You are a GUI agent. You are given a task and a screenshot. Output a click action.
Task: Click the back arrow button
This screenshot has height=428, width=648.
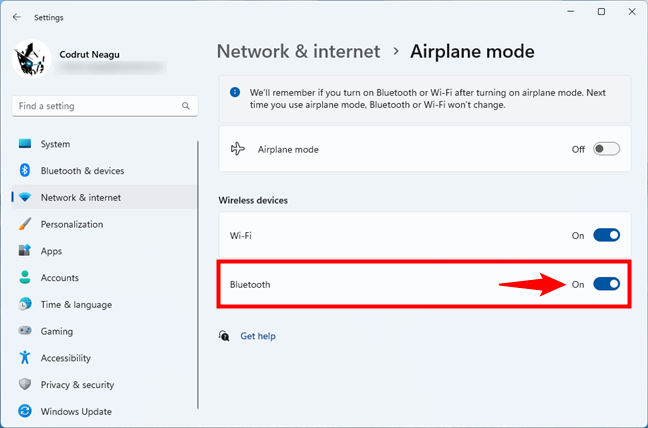click(x=16, y=15)
